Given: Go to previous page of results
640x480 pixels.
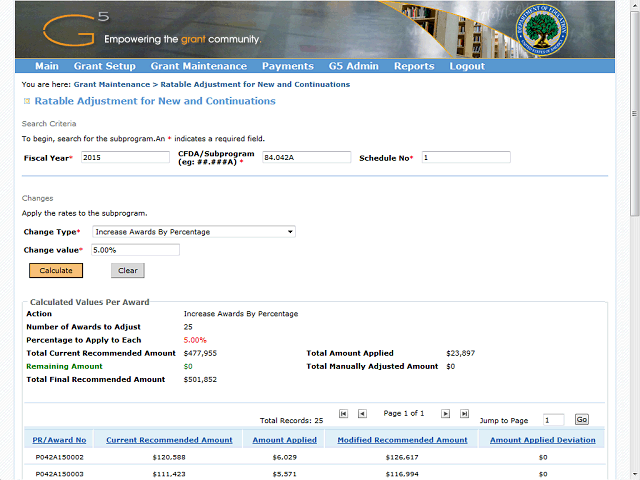Looking at the screenshot, I should 362,414.
